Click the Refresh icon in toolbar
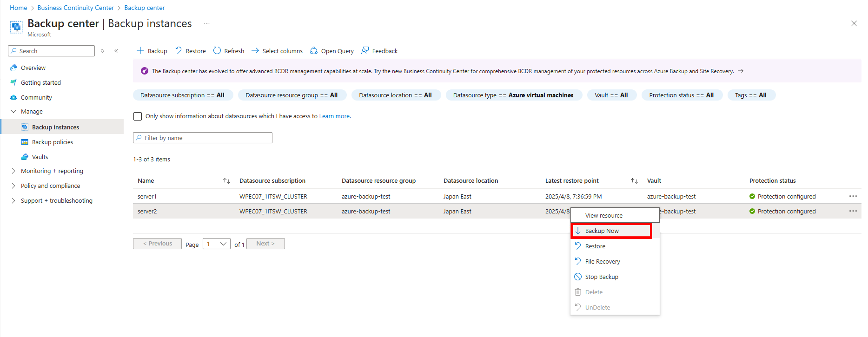 [x=217, y=51]
